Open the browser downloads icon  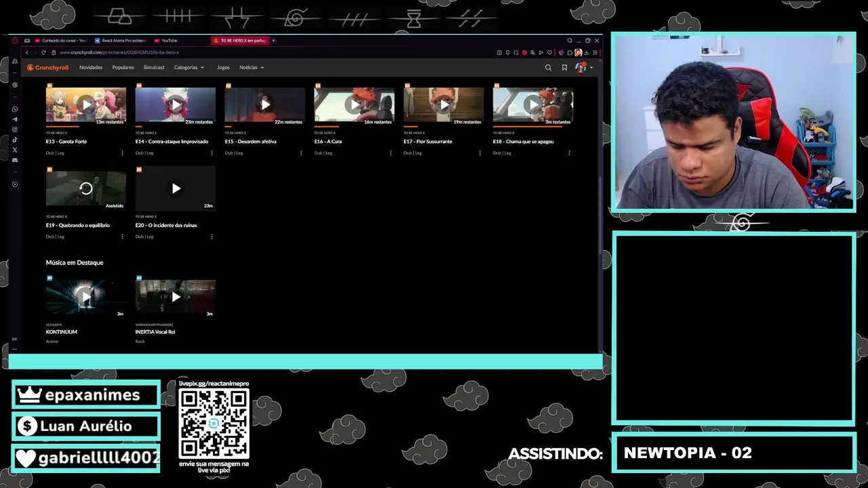(x=587, y=52)
